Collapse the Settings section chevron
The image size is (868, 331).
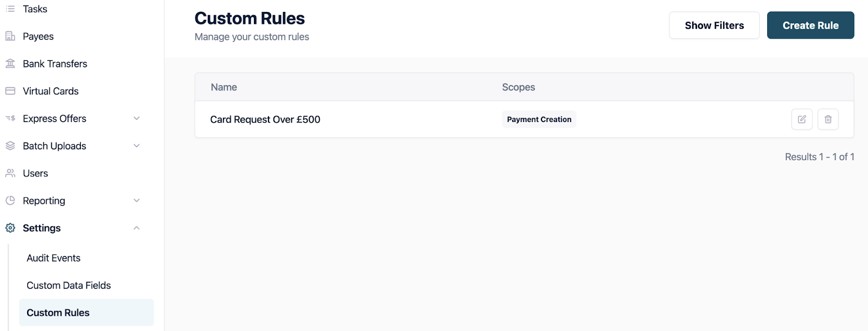tap(137, 228)
